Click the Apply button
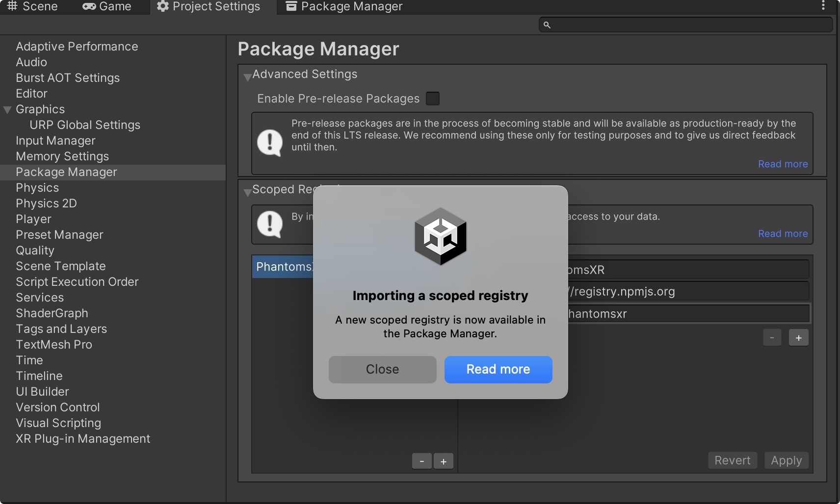 [x=787, y=460]
